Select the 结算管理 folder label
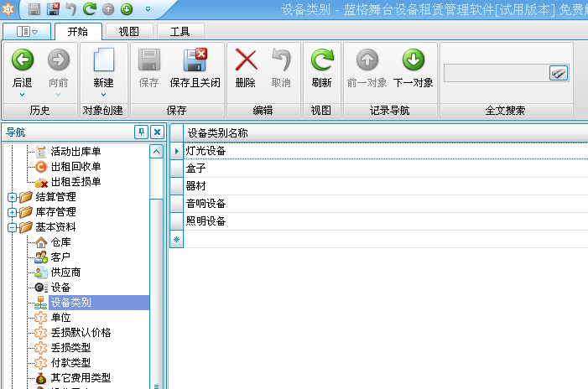Viewport: 588px width, 389px height. click(x=55, y=197)
